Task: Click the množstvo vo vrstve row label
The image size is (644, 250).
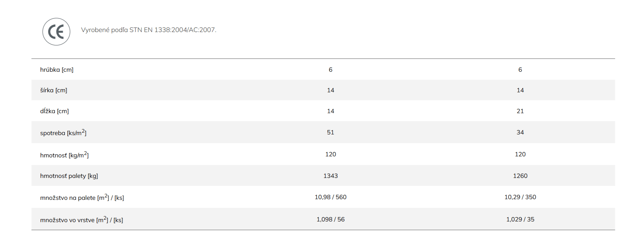Action: pyautogui.click(x=82, y=219)
